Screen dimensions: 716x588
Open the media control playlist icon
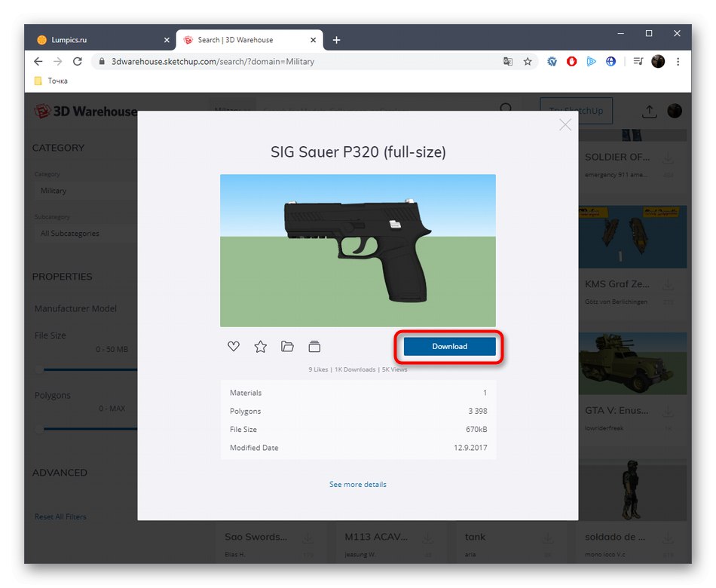point(638,61)
